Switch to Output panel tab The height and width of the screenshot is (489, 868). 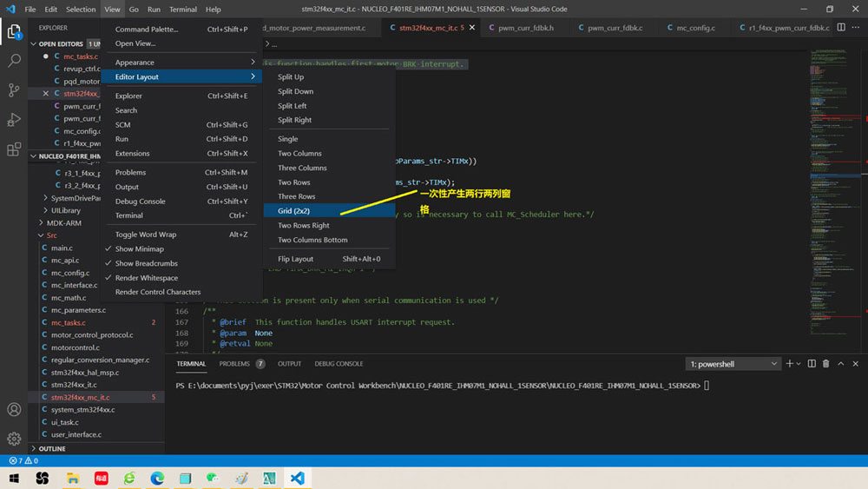(x=289, y=364)
